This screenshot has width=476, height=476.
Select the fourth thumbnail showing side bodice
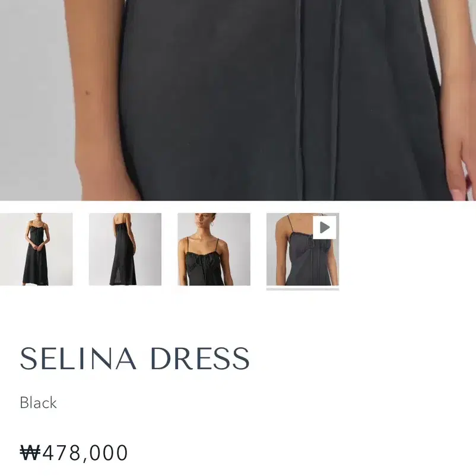coord(303,249)
